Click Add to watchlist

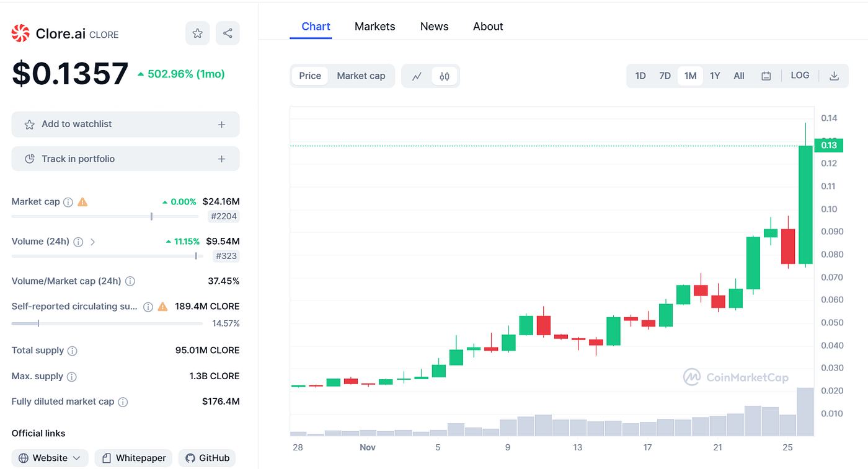125,124
